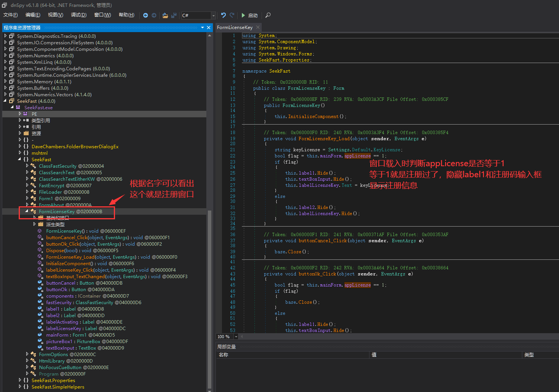Close the assembly explorer panel
The width and height of the screenshot is (559, 392).
click(209, 28)
